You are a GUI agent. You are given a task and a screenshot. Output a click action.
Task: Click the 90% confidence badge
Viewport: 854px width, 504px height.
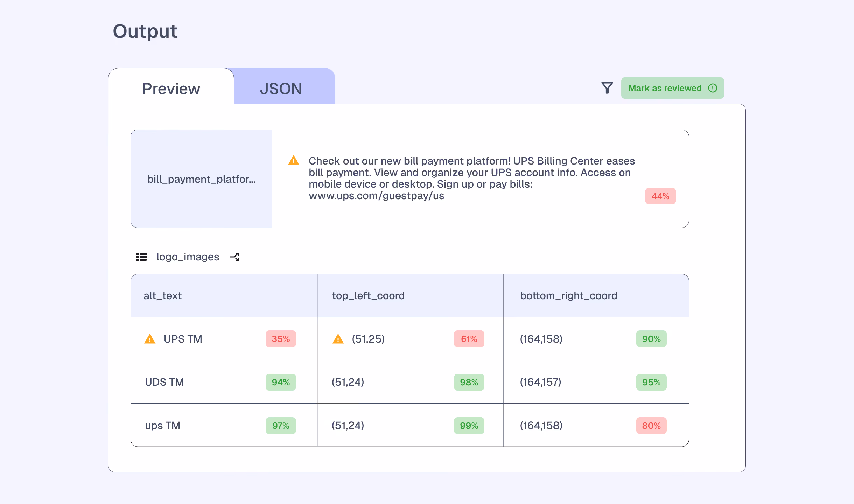click(651, 339)
